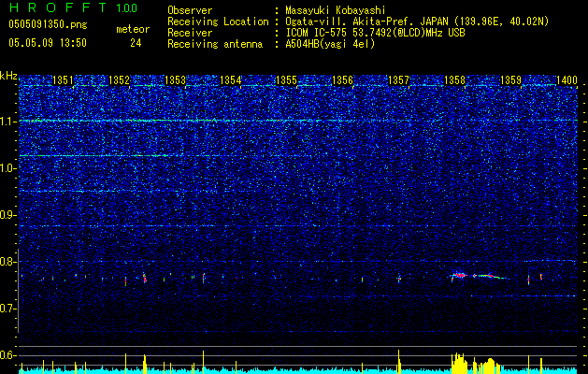The height and width of the screenshot is (374, 588).
Task: Click the 1351 time marker
Action: tap(63, 79)
